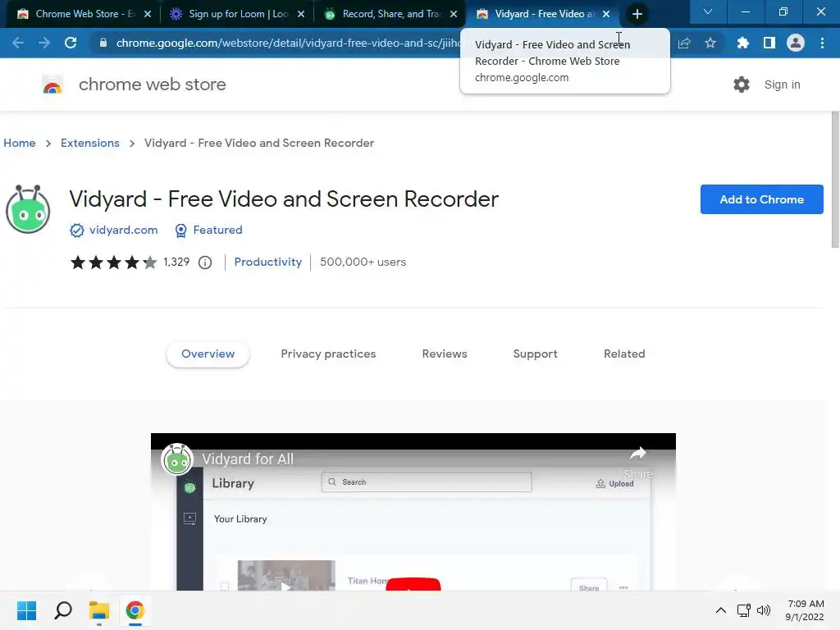Click the rating info icon
Screen dimensions: 840x630
click(x=205, y=262)
